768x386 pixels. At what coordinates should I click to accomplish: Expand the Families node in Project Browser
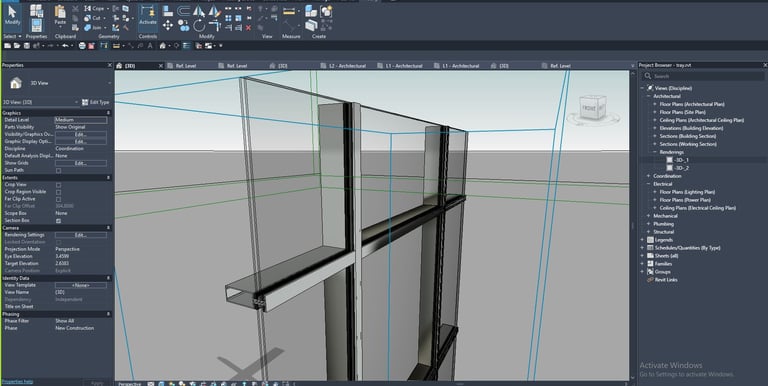tap(643, 264)
